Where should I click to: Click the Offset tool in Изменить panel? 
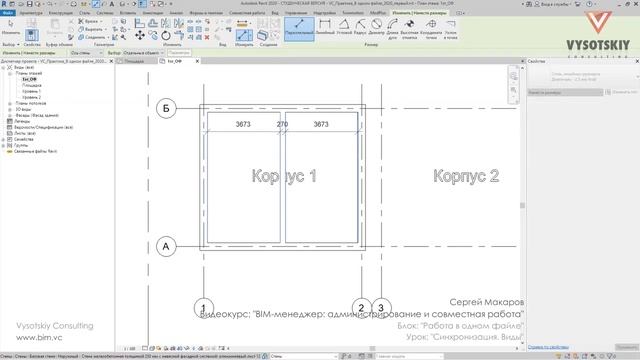pos(153,23)
